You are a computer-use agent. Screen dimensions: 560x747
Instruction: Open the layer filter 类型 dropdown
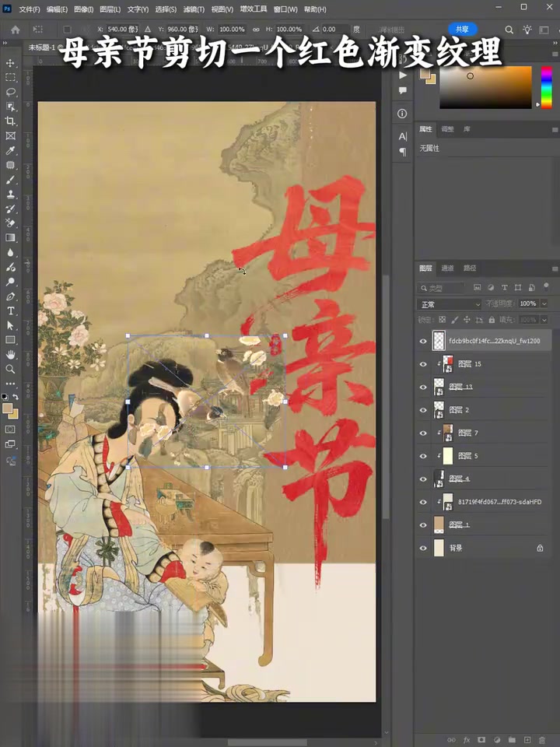(442, 288)
